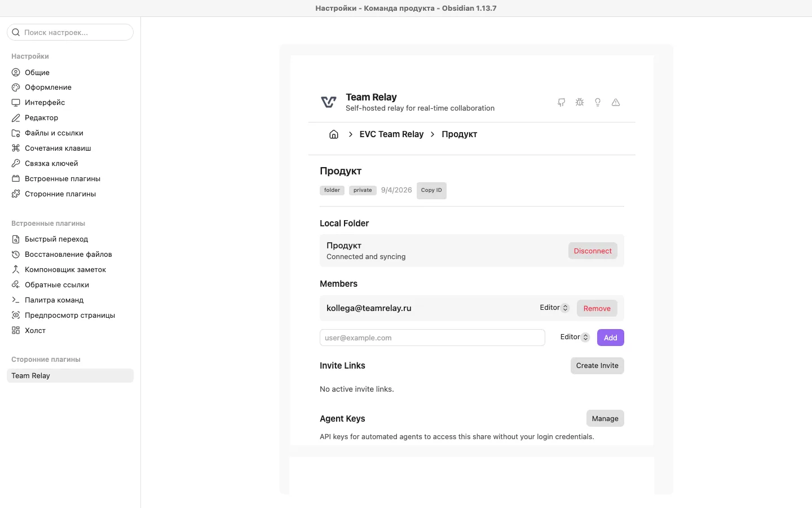Screen dimensions: 812x508
Task: Click the 'Connected and syncing' status text
Action: (x=366, y=257)
